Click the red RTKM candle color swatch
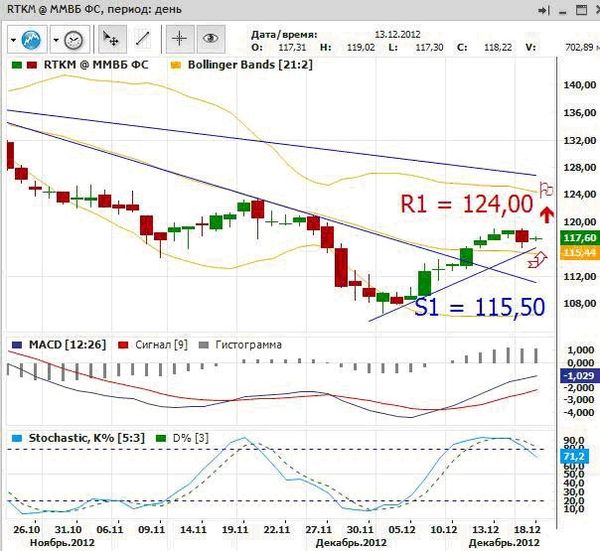 [x=32, y=65]
